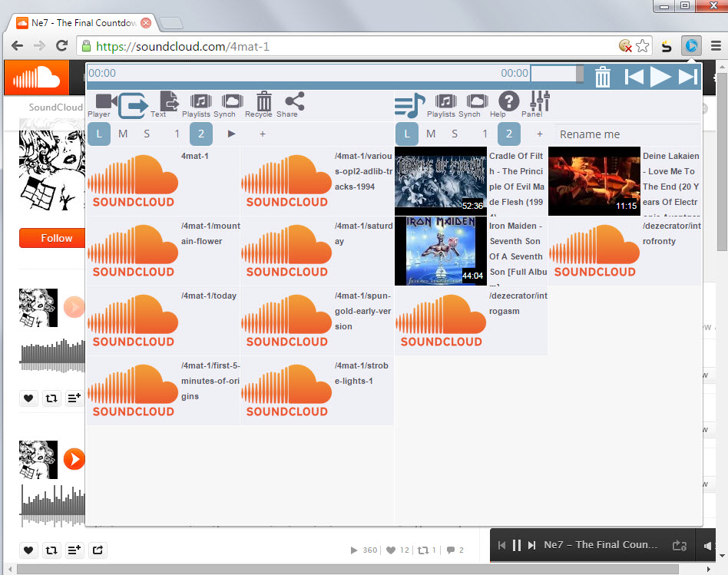Pause the SoundCloud bottom player
Viewport: 728px width, 575px height.
coord(517,545)
